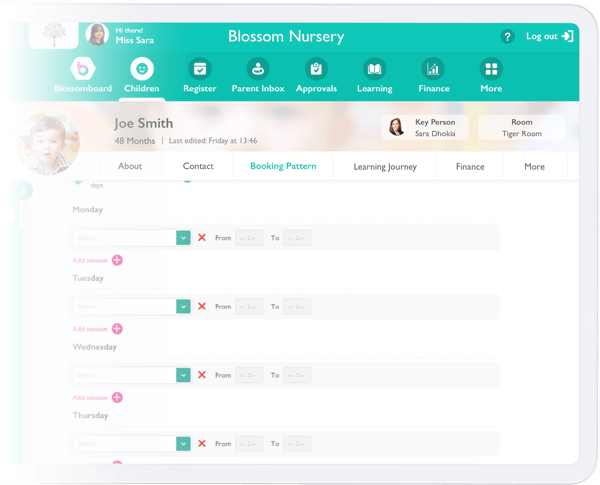Open the Register calendar icon
The image size is (600, 485).
pyautogui.click(x=200, y=69)
